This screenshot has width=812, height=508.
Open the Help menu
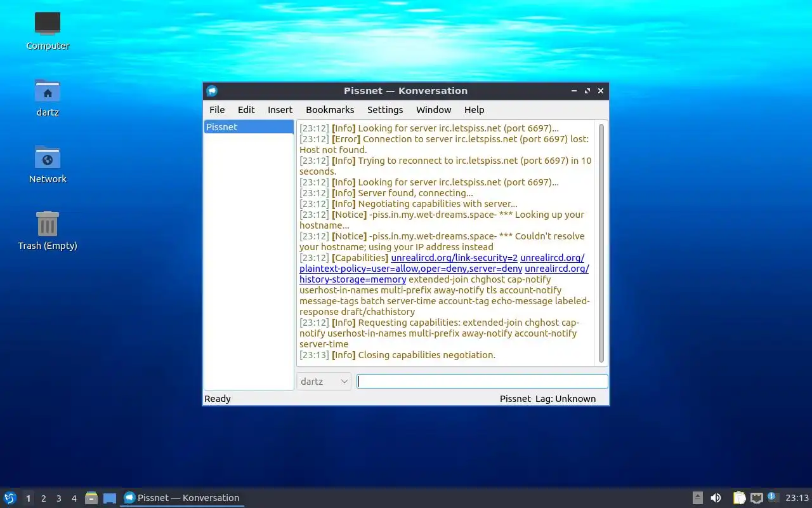click(x=474, y=110)
